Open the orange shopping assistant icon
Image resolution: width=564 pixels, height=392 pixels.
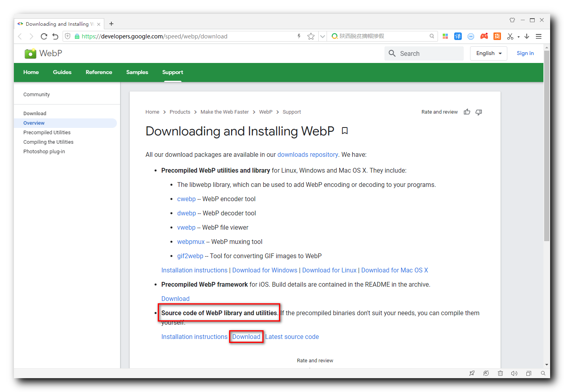click(497, 36)
